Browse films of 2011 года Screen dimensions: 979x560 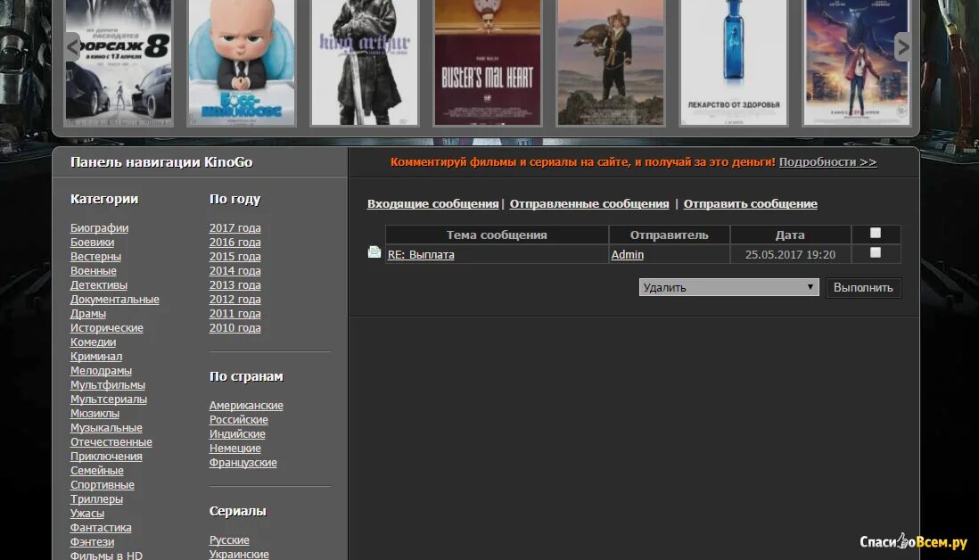click(x=234, y=314)
